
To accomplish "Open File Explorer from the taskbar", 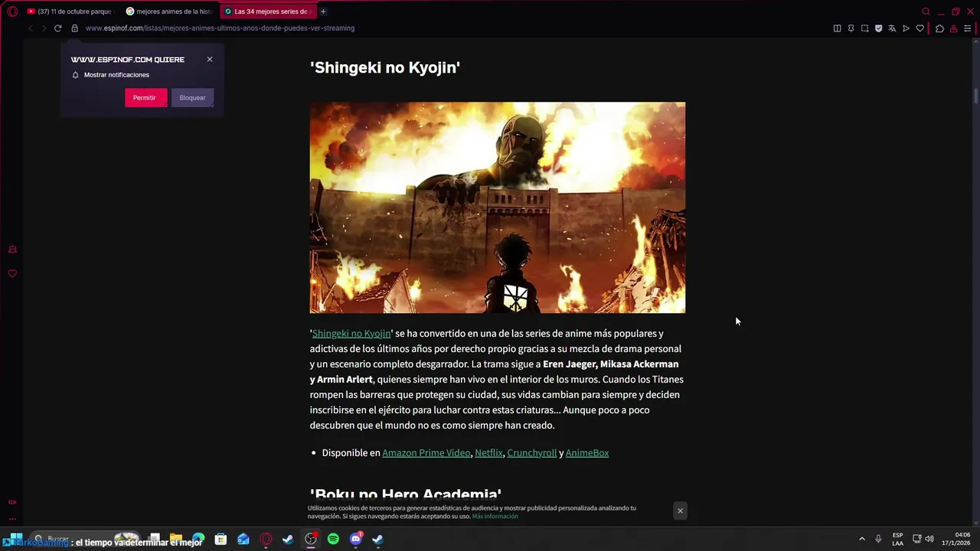I will coord(176,539).
